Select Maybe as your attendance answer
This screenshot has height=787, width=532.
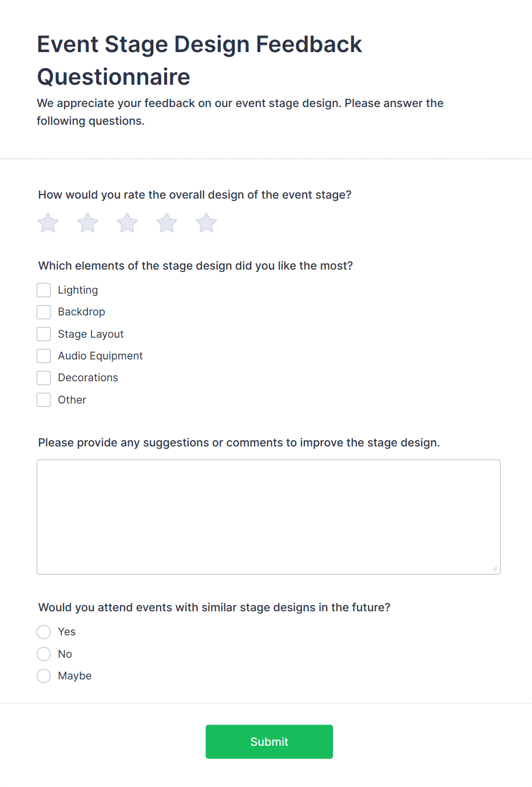[43, 676]
